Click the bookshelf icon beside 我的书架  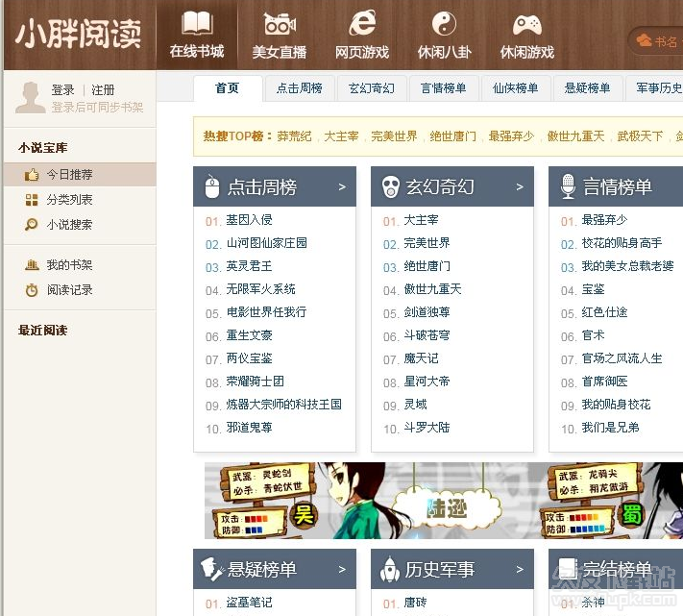coord(32,265)
